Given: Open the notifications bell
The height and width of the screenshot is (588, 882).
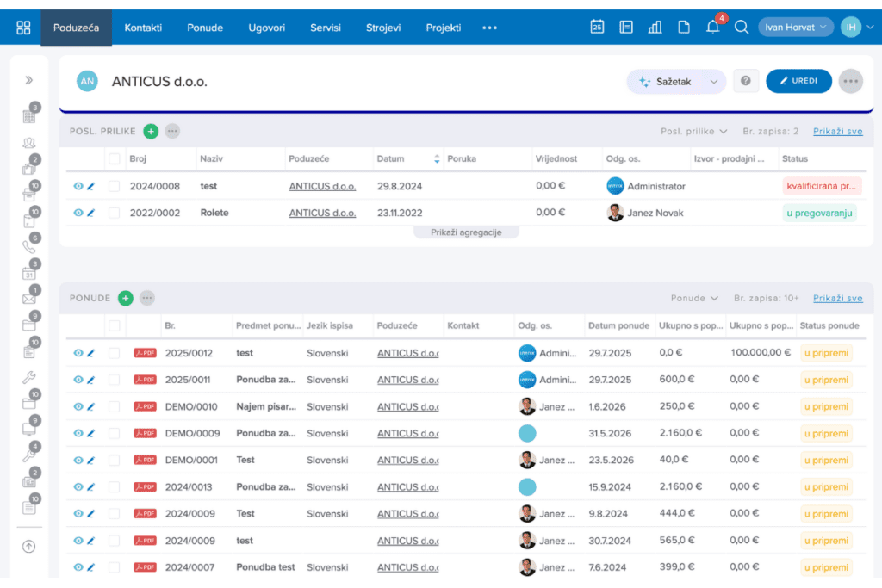Looking at the screenshot, I should click(712, 27).
